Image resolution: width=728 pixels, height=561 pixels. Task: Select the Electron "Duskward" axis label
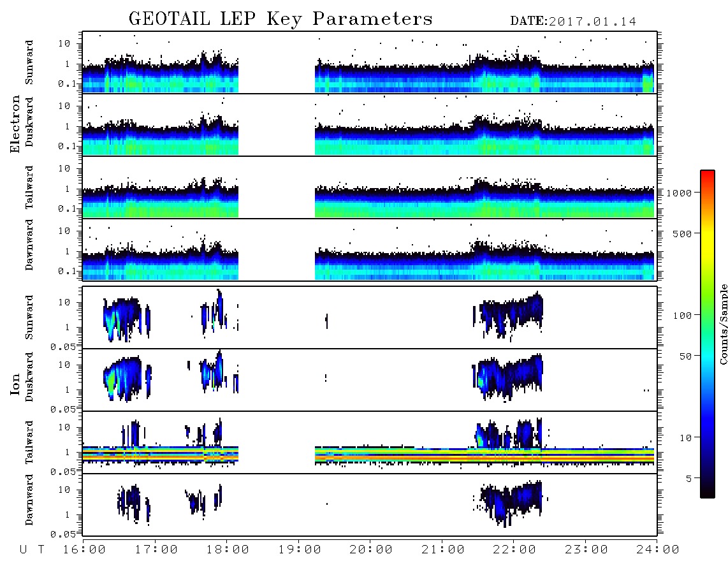click(29, 122)
